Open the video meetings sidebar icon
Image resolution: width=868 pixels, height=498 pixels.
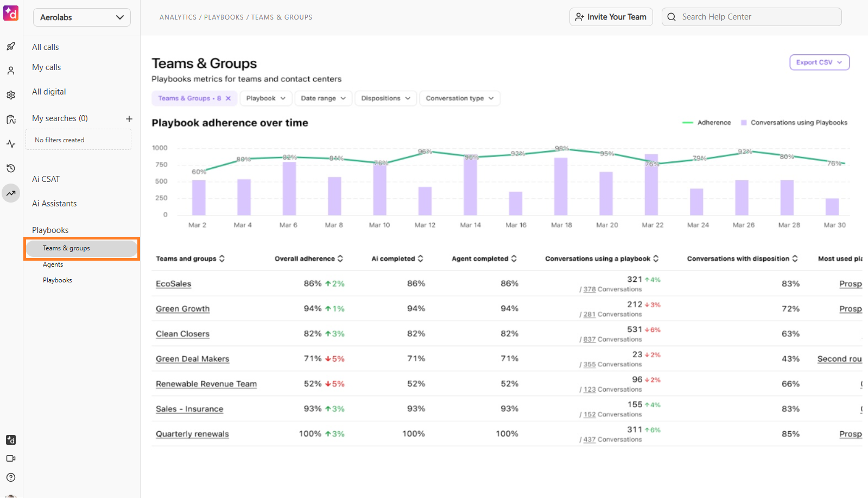(11, 458)
